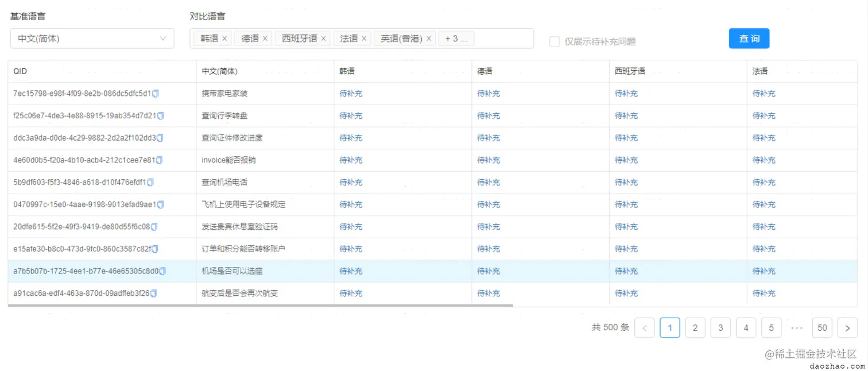Open 西班牙语 待补充 link for 查询证件修改进度
868x371 pixels.
point(626,138)
